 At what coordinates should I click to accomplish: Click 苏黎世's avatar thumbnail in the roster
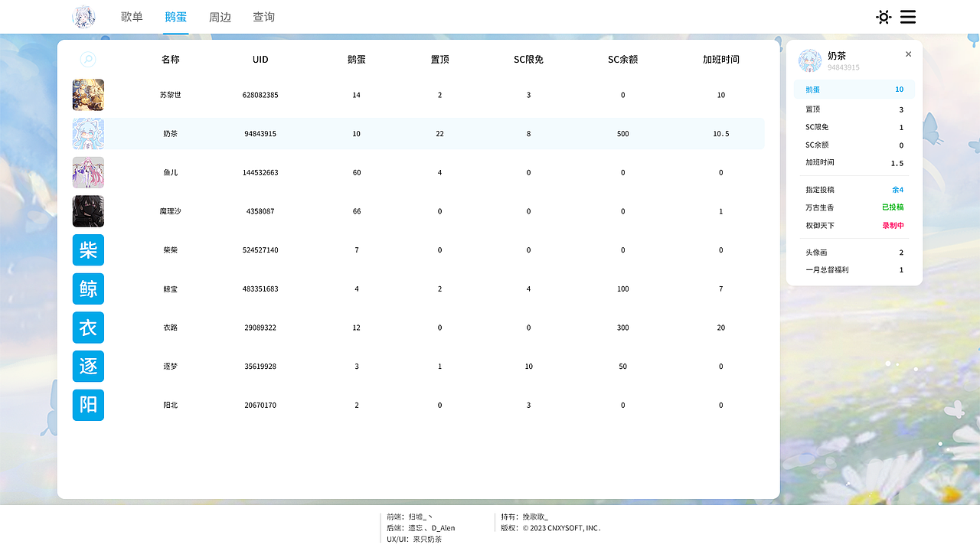tap(88, 95)
